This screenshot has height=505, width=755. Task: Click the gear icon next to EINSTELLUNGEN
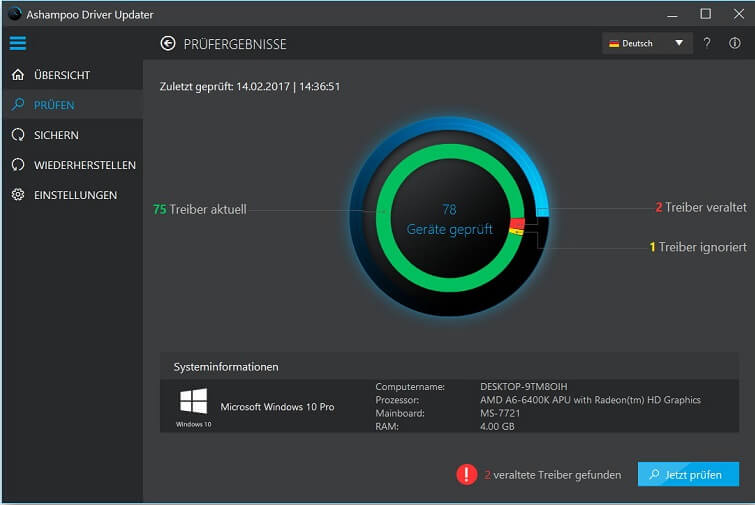pyautogui.click(x=18, y=194)
